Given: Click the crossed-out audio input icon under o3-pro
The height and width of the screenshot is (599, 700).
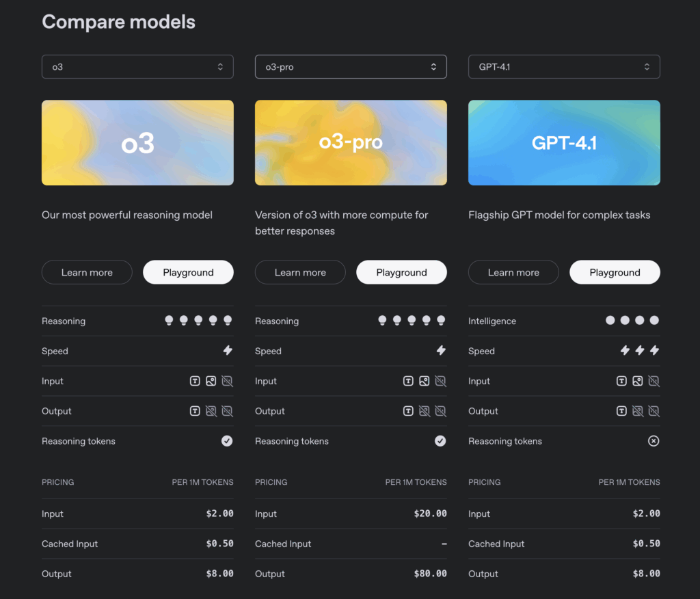Looking at the screenshot, I should tap(441, 381).
